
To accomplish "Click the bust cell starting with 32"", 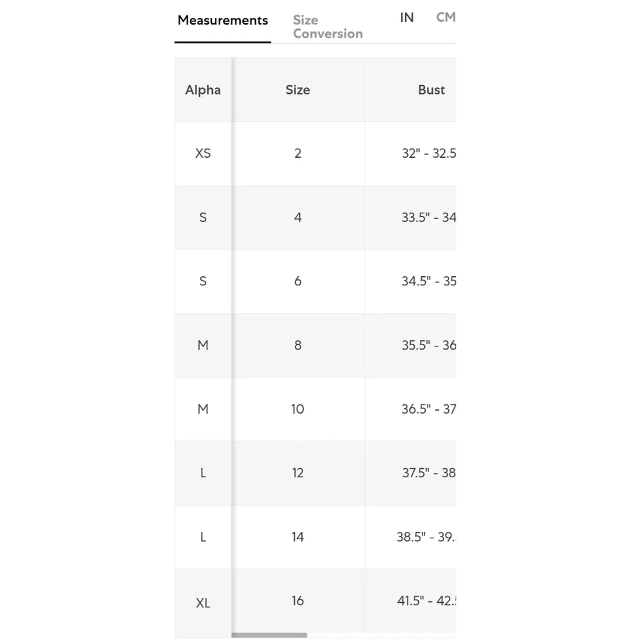I will tap(429, 153).
